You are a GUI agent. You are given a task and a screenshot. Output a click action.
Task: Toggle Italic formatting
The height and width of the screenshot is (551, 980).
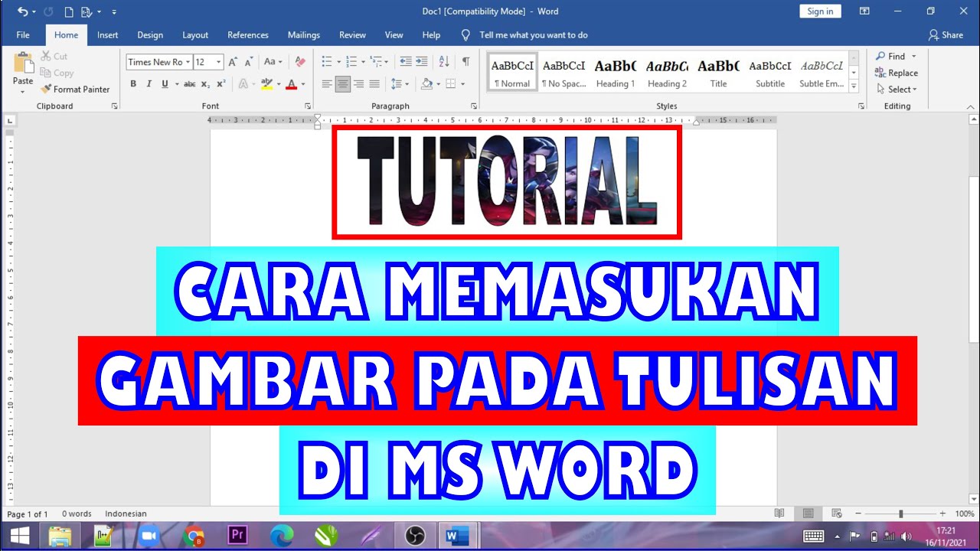coord(149,84)
